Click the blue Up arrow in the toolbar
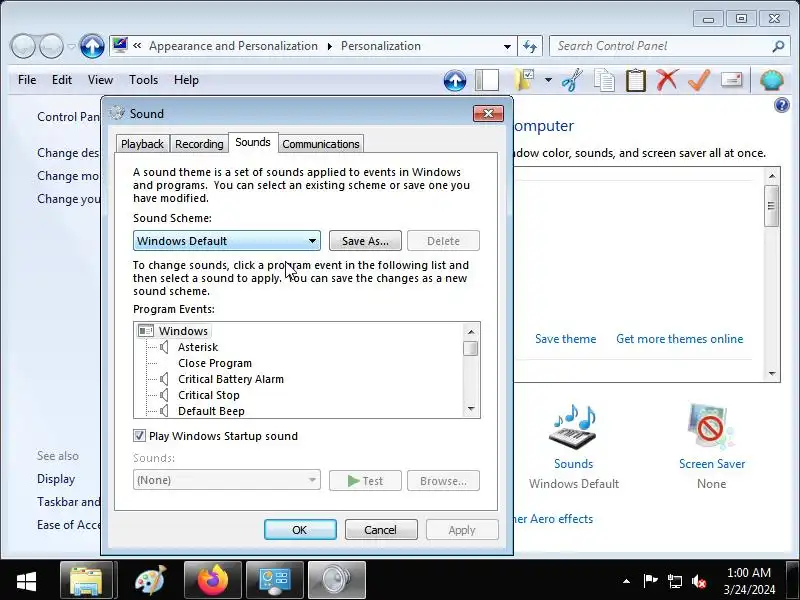 [455, 81]
